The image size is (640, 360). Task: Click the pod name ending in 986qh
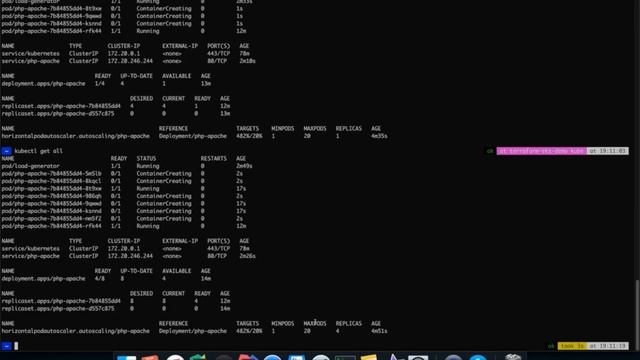(51, 196)
